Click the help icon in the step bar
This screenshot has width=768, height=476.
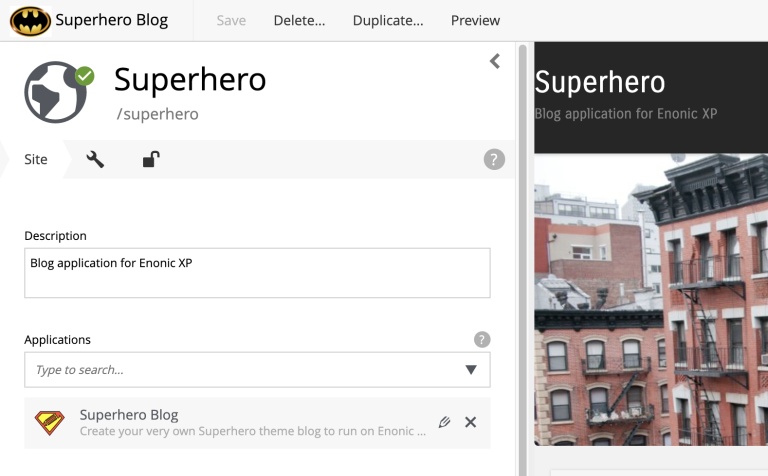pyautogui.click(x=494, y=159)
